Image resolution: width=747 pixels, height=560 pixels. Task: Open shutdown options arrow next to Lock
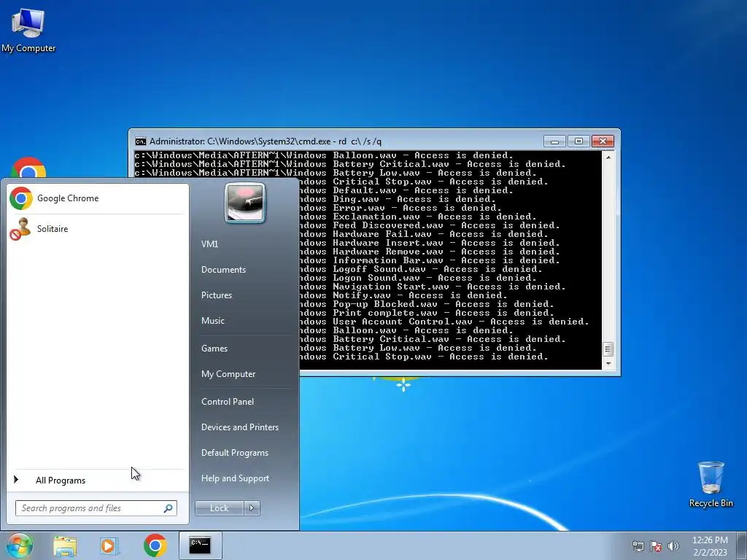252,508
